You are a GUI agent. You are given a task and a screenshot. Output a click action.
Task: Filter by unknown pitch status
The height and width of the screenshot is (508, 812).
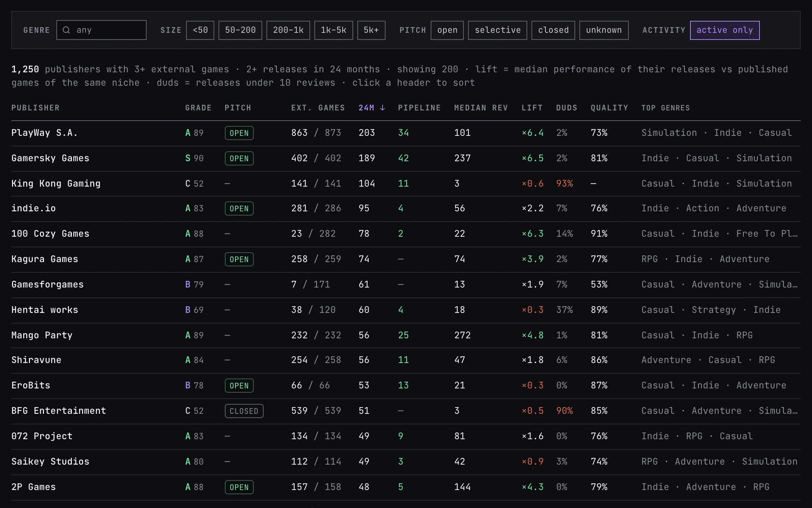point(604,30)
